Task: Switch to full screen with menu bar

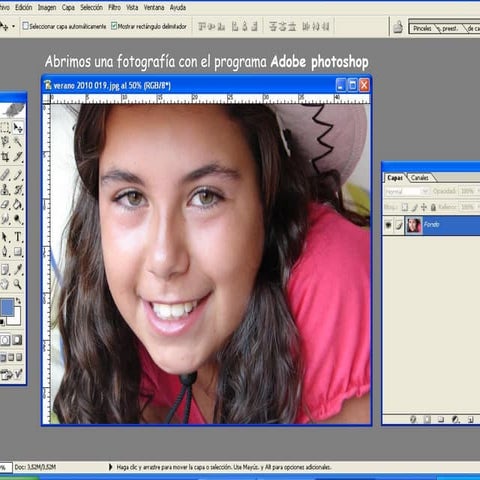Action: (x=11, y=358)
